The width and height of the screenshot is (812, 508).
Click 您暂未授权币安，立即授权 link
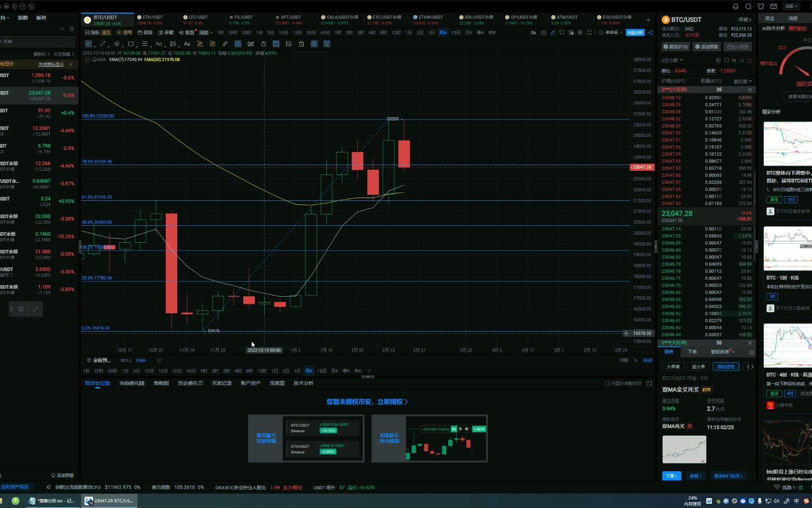367,402
